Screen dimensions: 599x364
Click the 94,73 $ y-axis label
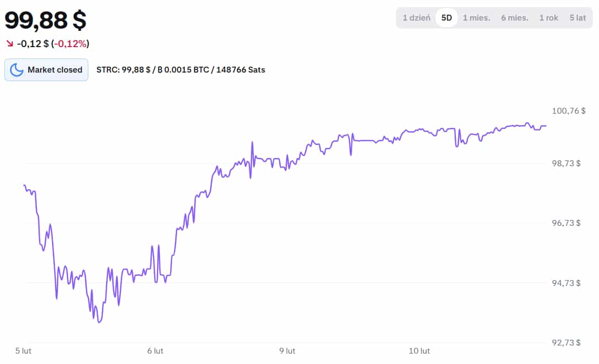(566, 283)
